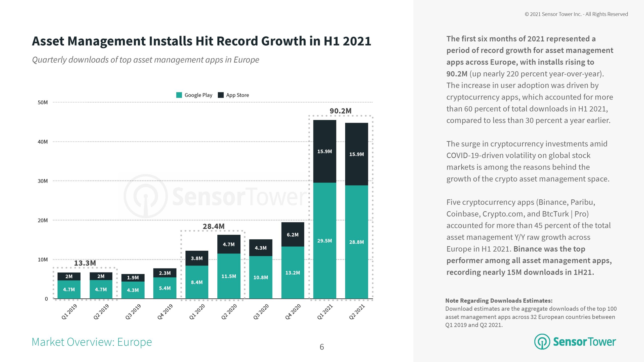Select the Q1 2021 Google Play bar segment
Screen dimensions: 644x362
pos(325,241)
